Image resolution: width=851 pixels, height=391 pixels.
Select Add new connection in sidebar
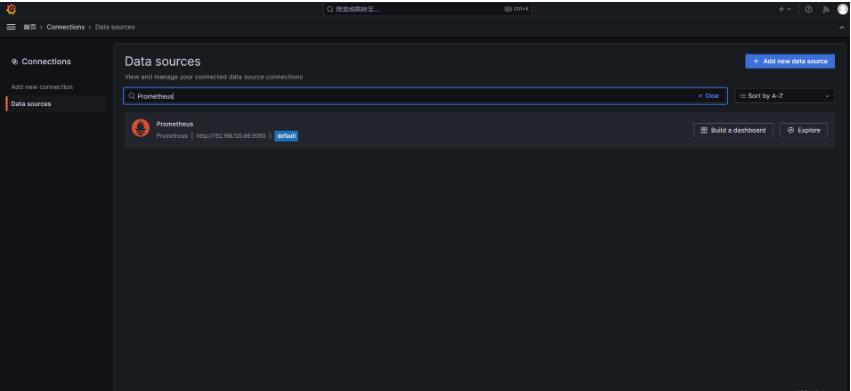point(42,87)
